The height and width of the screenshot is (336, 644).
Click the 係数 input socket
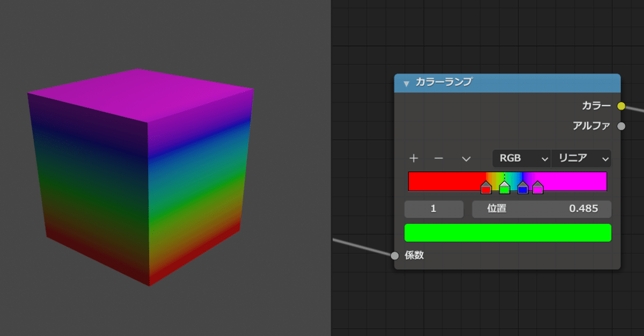coord(394,255)
